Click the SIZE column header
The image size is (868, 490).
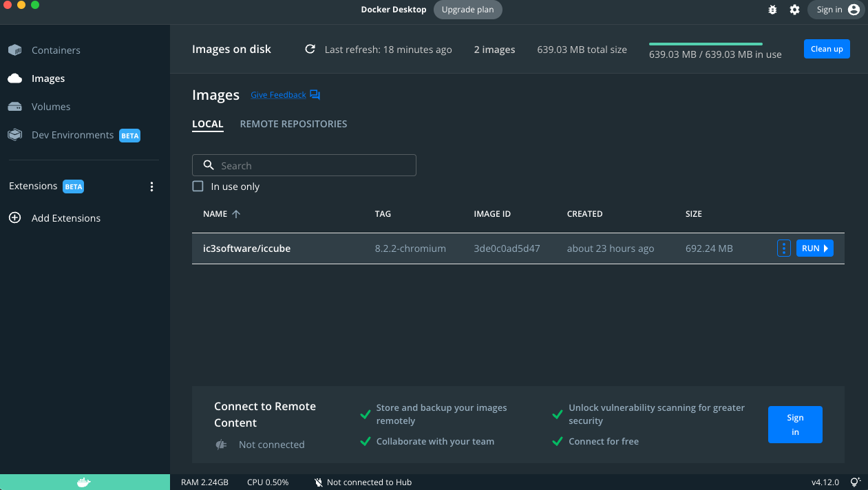[694, 214]
